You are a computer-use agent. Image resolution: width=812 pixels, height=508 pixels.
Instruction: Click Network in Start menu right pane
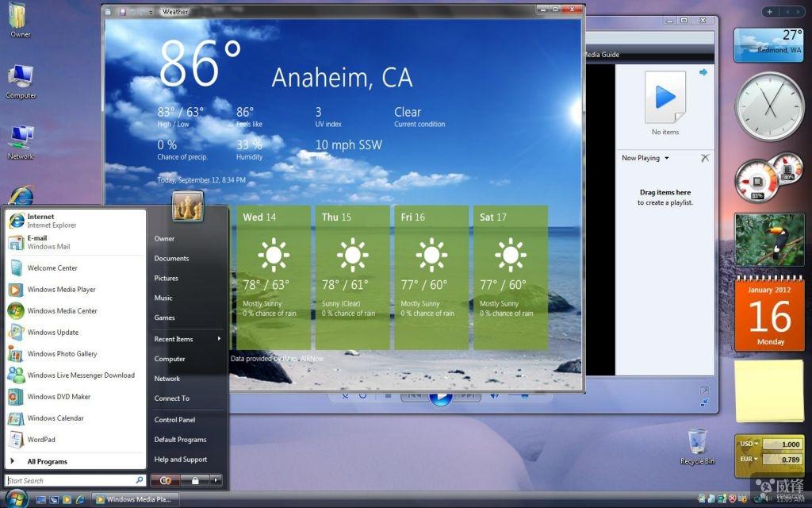click(167, 379)
